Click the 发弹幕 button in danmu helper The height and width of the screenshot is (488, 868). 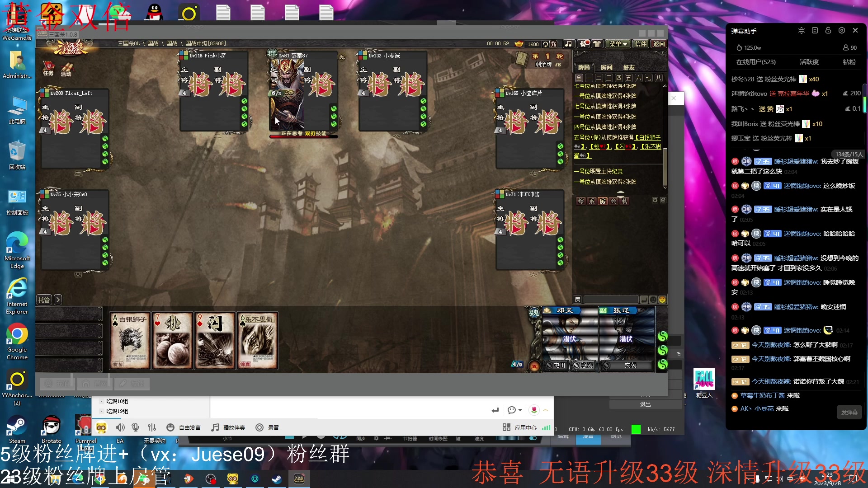pos(849,413)
